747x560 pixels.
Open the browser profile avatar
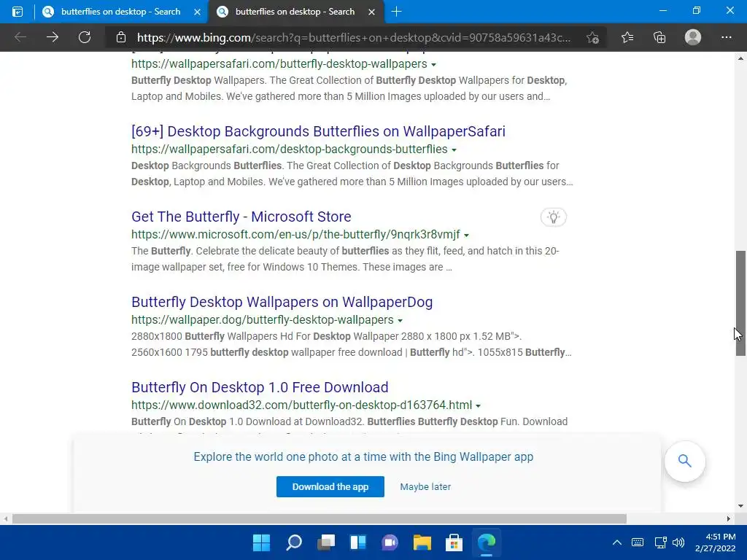(693, 37)
